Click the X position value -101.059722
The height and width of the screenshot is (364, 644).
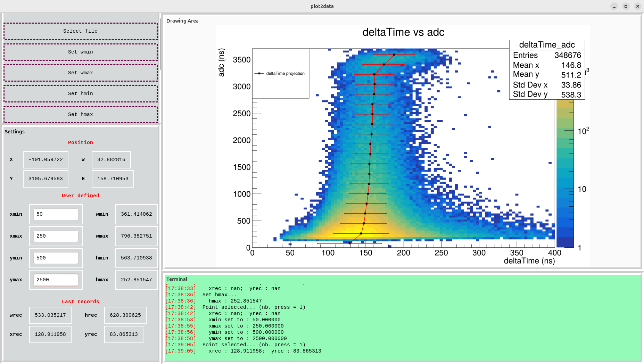point(46,160)
